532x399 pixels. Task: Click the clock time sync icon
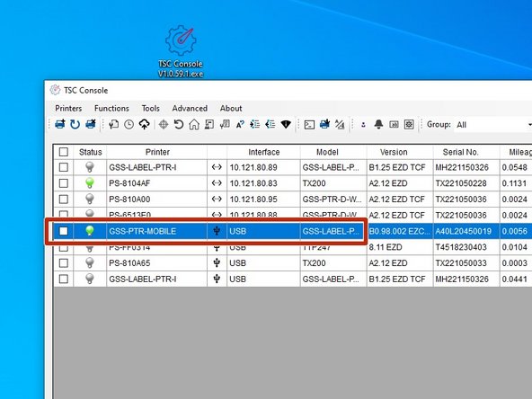tap(129, 125)
